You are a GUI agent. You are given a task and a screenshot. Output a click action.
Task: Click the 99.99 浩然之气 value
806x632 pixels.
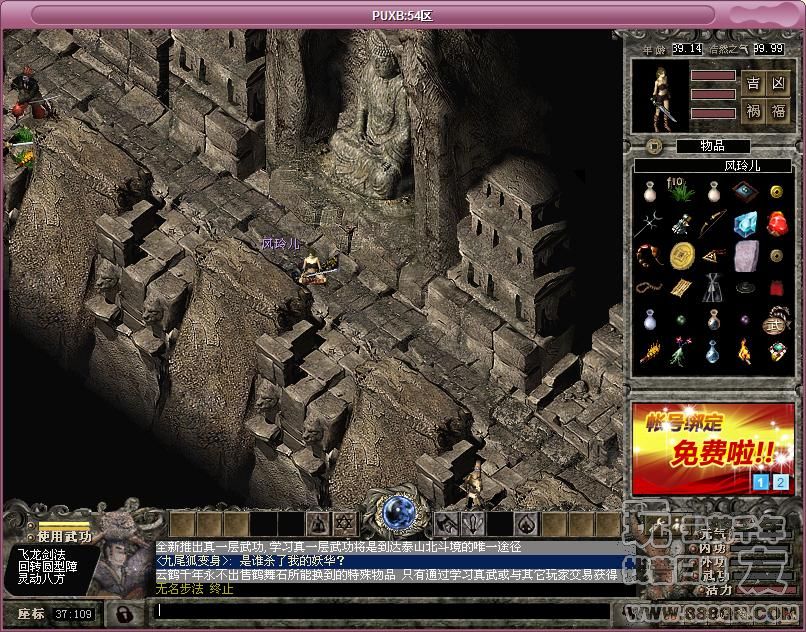[x=769, y=48]
